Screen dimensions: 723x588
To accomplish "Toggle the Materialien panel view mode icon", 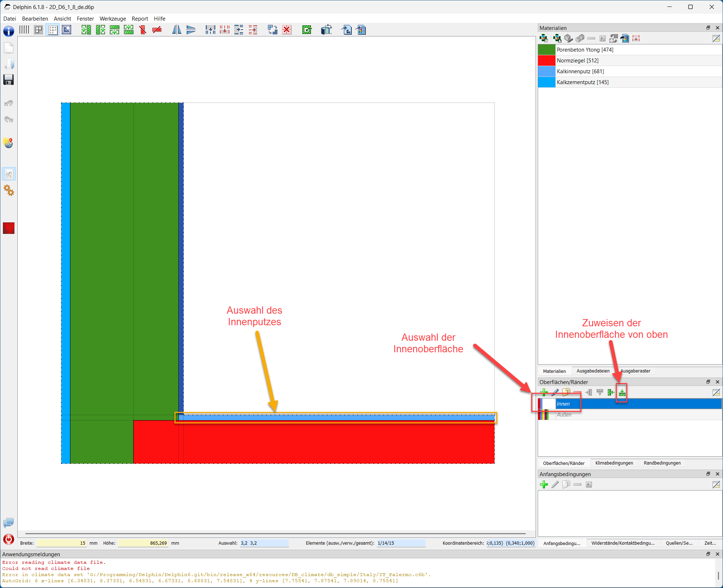I will pos(716,38).
